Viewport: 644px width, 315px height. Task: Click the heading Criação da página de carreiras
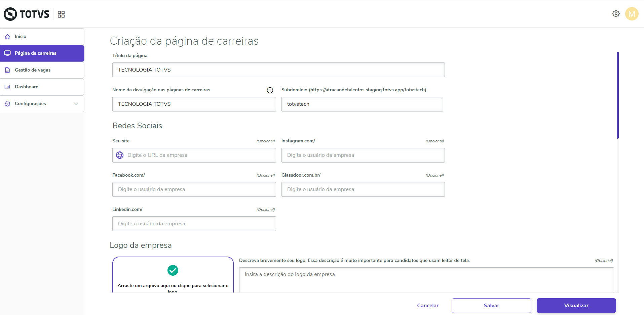pyautogui.click(x=184, y=41)
